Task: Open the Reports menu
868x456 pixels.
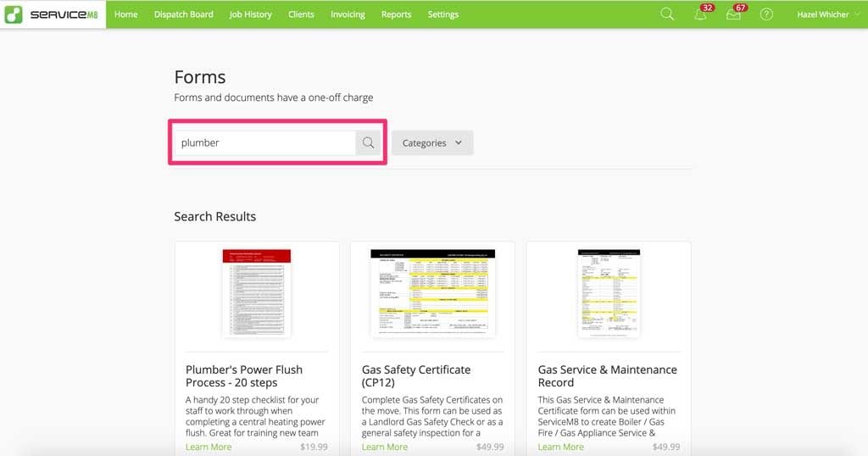Action: click(397, 14)
